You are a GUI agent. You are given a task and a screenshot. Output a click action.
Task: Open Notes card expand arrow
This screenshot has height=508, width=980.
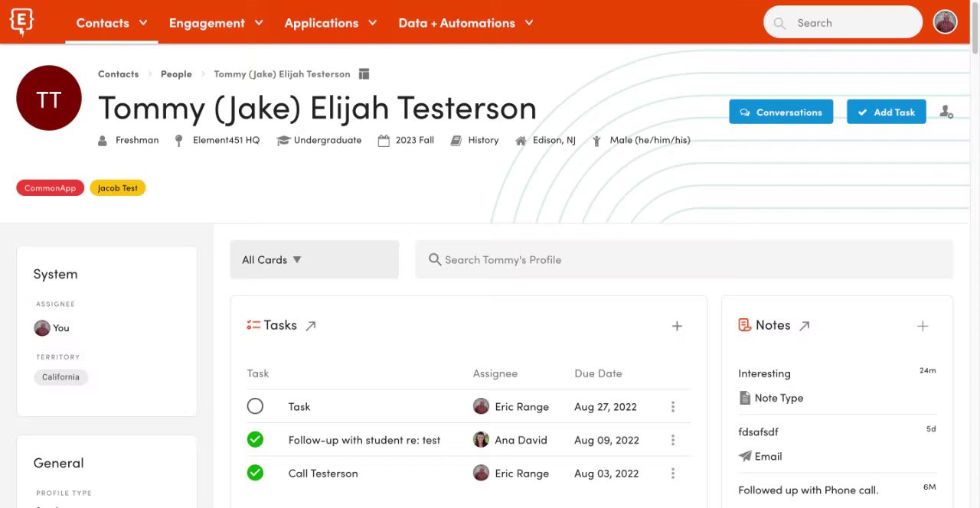(805, 326)
